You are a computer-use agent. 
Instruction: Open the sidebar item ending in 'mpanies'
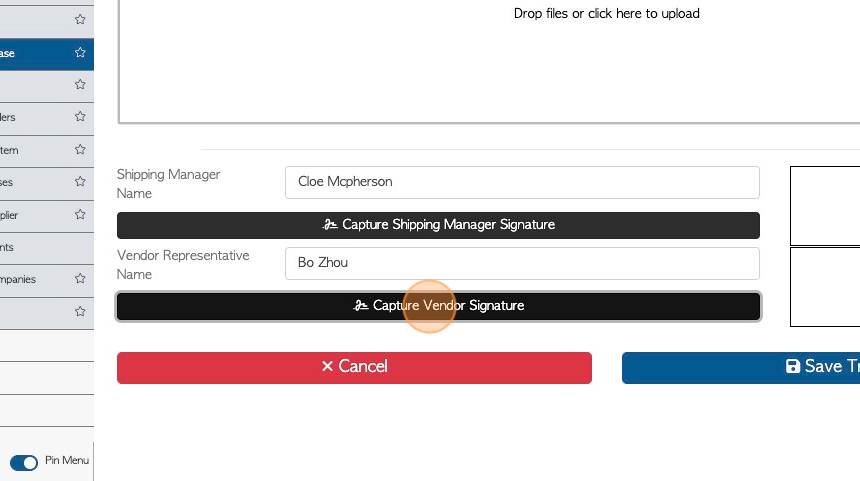pyautogui.click(x=47, y=281)
